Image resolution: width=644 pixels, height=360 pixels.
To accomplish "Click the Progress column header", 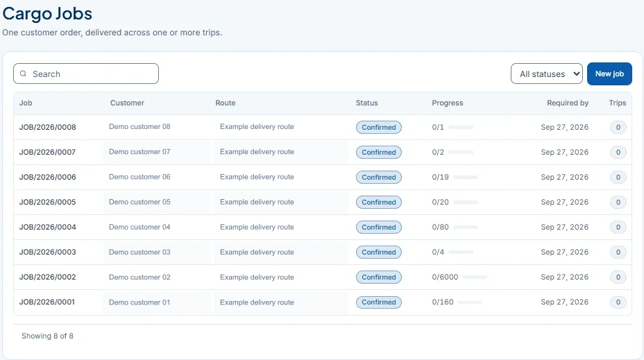I will click(448, 103).
